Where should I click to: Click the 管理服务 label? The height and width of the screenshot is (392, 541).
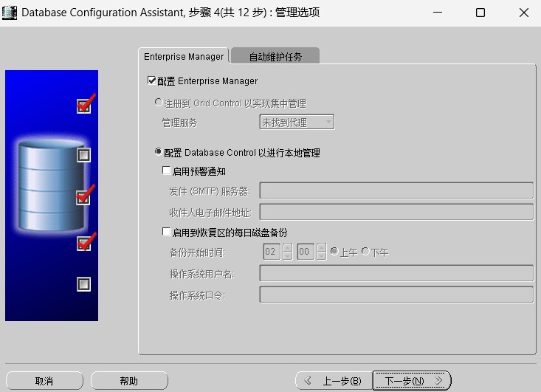point(179,123)
